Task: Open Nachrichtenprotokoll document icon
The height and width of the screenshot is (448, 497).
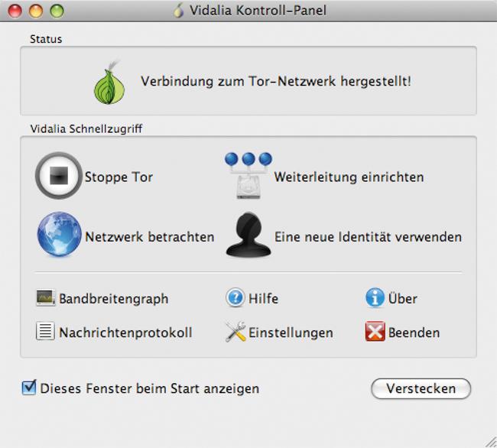Action: point(45,331)
